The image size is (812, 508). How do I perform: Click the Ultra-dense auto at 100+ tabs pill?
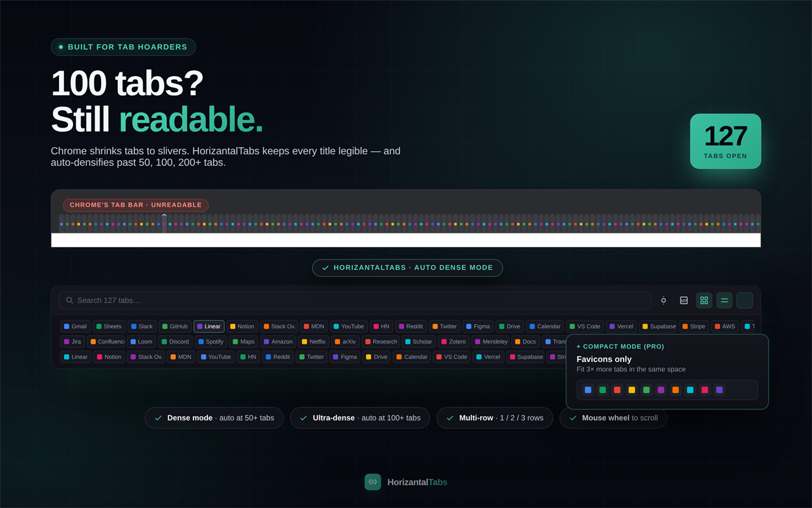(360, 418)
